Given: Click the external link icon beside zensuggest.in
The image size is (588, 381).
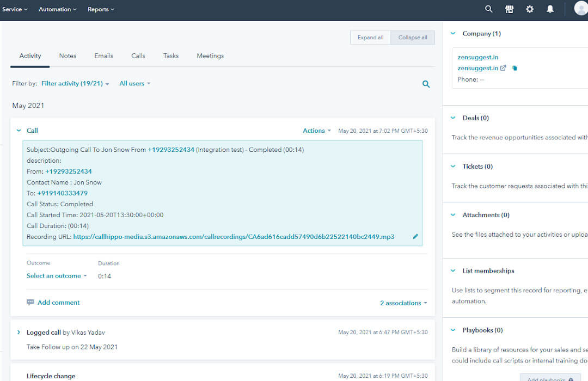Looking at the screenshot, I should pyautogui.click(x=503, y=68).
